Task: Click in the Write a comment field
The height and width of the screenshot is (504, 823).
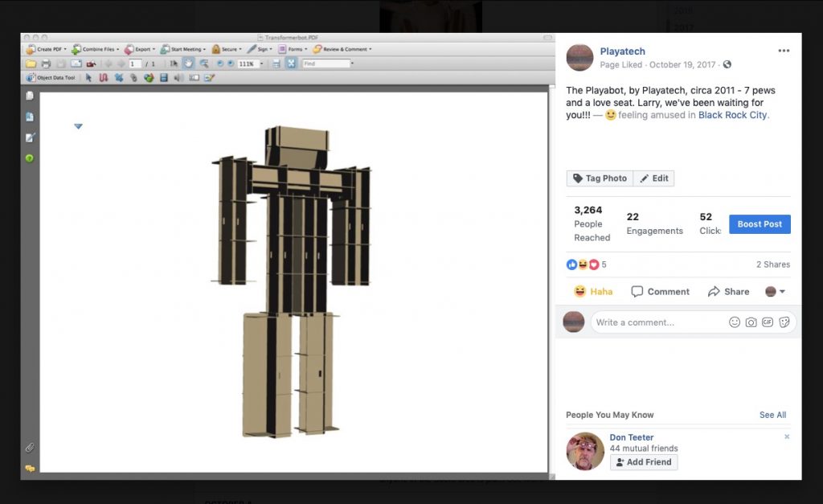Action: point(655,322)
